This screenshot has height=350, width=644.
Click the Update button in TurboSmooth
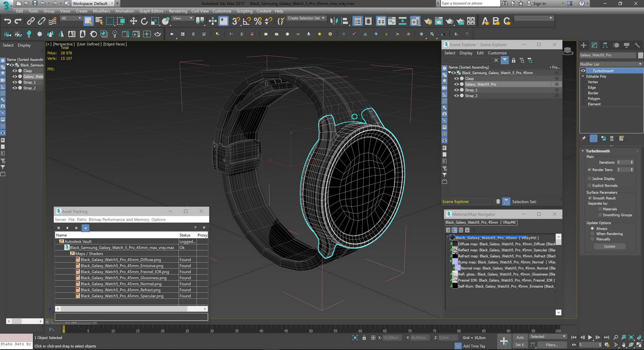tap(609, 247)
